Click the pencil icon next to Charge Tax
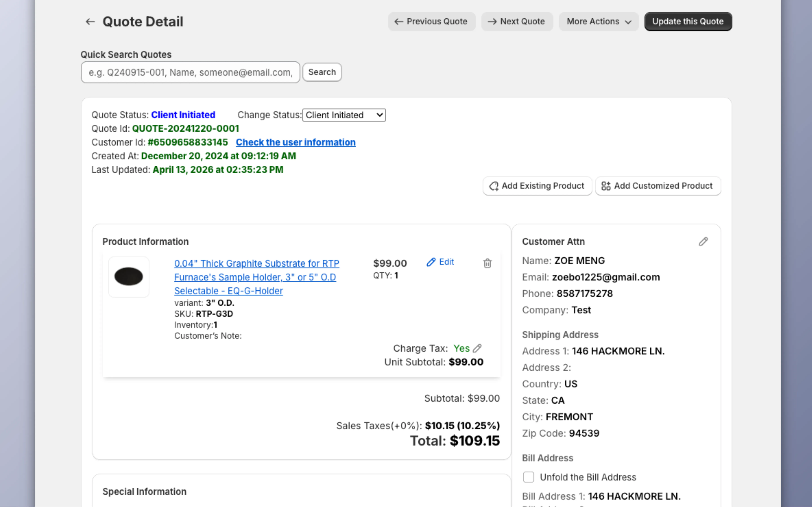This screenshot has height=507, width=812. tap(477, 348)
